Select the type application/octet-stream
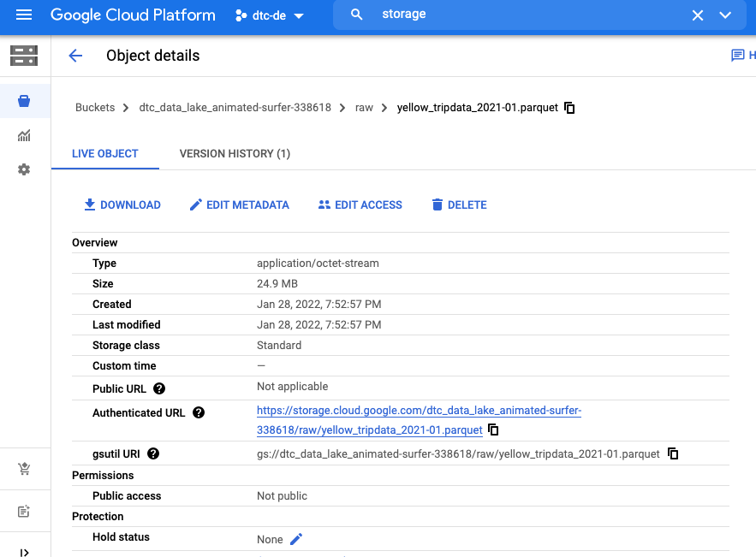Screen dimensions: 756x557 tap(318, 263)
